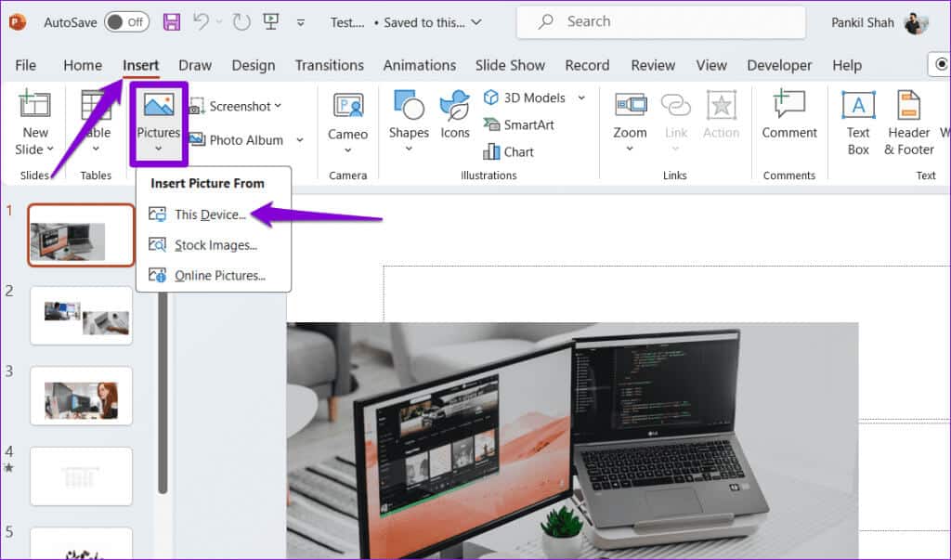Choose Stock Images from the picture menu

[x=214, y=245]
